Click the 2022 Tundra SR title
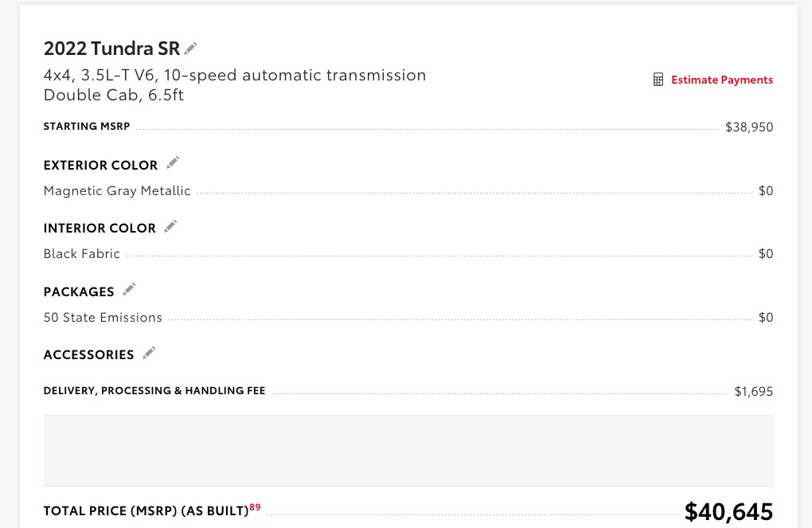The width and height of the screenshot is (812, 528). pyautogui.click(x=111, y=49)
